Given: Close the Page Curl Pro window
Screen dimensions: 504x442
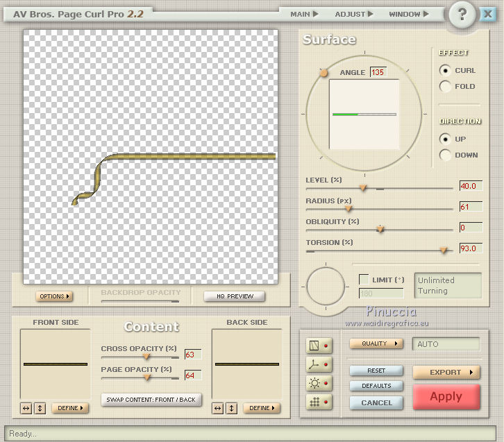Looking at the screenshot, I should [487, 14].
